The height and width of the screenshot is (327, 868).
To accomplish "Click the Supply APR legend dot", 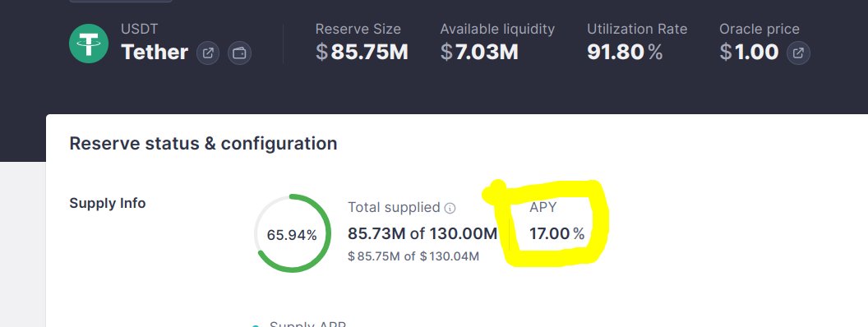I will 255,325.
